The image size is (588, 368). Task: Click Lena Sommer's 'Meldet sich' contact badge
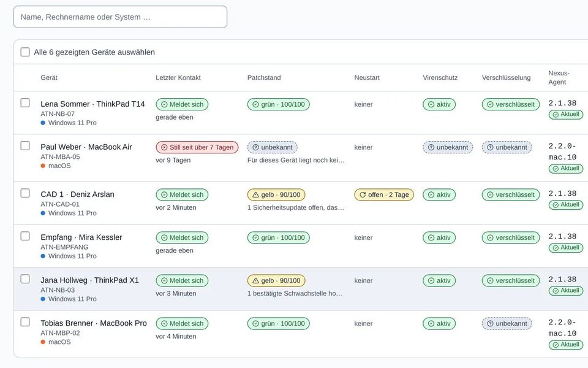click(183, 104)
